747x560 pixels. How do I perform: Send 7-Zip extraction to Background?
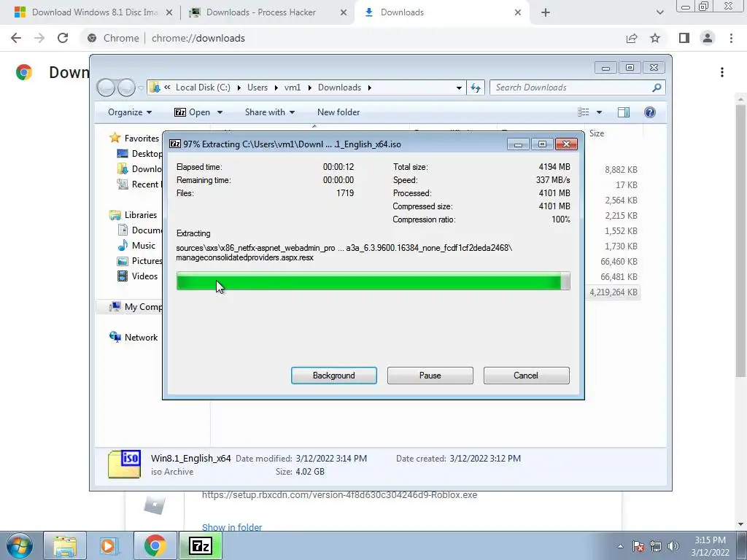coord(334,376)
